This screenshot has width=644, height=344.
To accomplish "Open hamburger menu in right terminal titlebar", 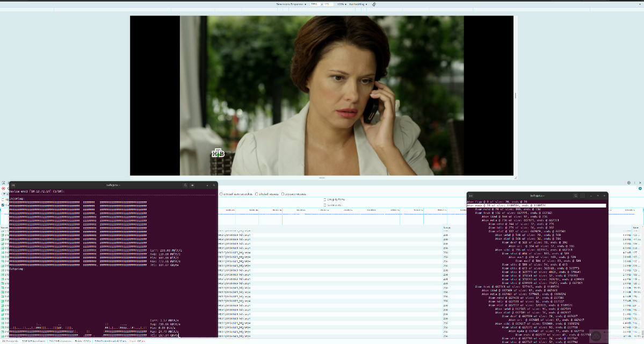I will (582, 196).
